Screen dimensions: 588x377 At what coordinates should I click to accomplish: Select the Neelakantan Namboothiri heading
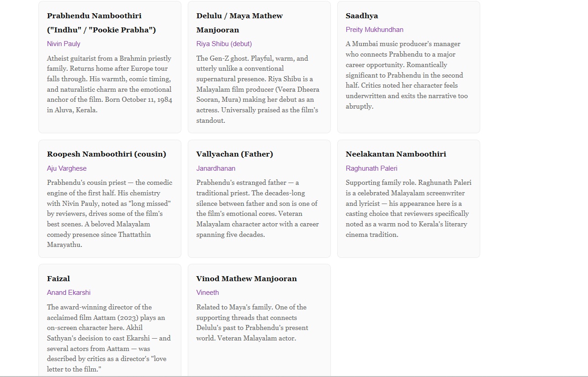point(396,154)
